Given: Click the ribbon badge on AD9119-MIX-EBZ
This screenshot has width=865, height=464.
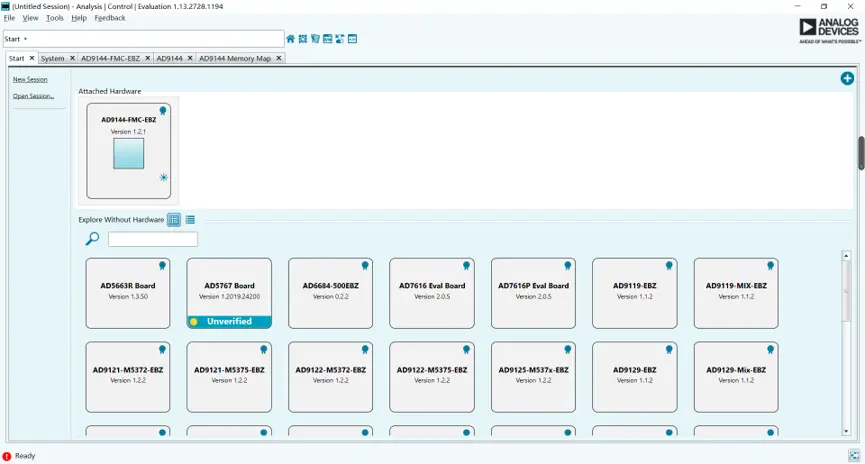Looking at the screenshot, I should click(x=770, y=266).
